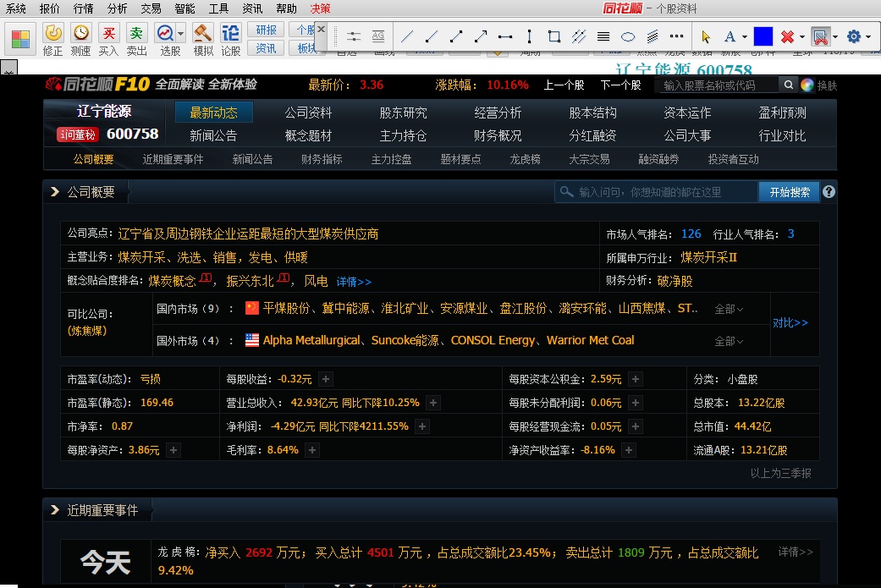Click the 问董秘 red button
Screen dimensions: 881x588
click(x=78, y=135)
